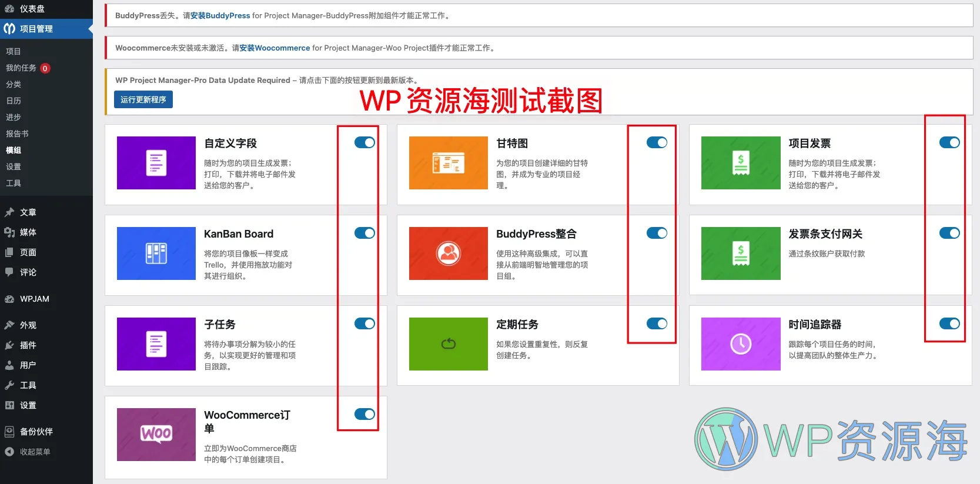The image size is (980, 484).
Task: Click the 定期任务 title text
Action: click(517, 324)
